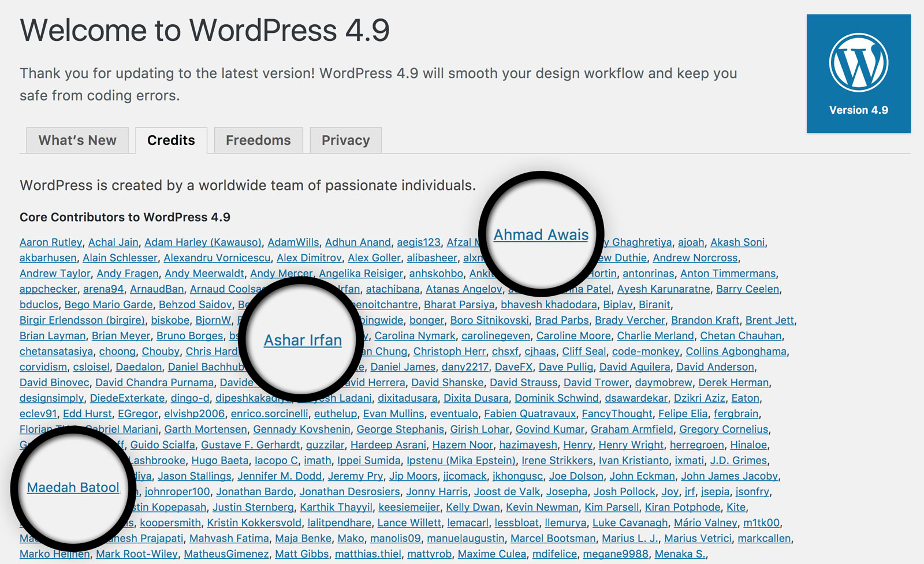This screenshot has height=564, width=924.
Task: Open AdamWills contributor link
Action: click(293, 242)
